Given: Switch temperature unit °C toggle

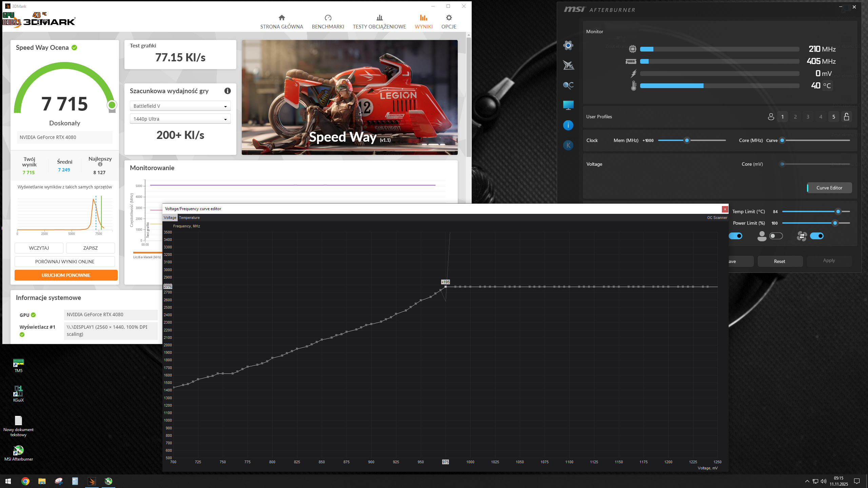Looking at the screenshot, I should 827,86.
